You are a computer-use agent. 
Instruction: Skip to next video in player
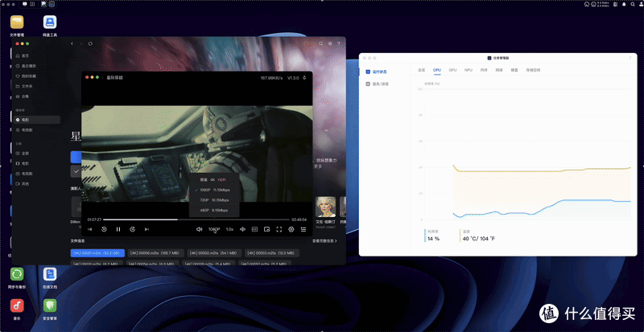147,229
